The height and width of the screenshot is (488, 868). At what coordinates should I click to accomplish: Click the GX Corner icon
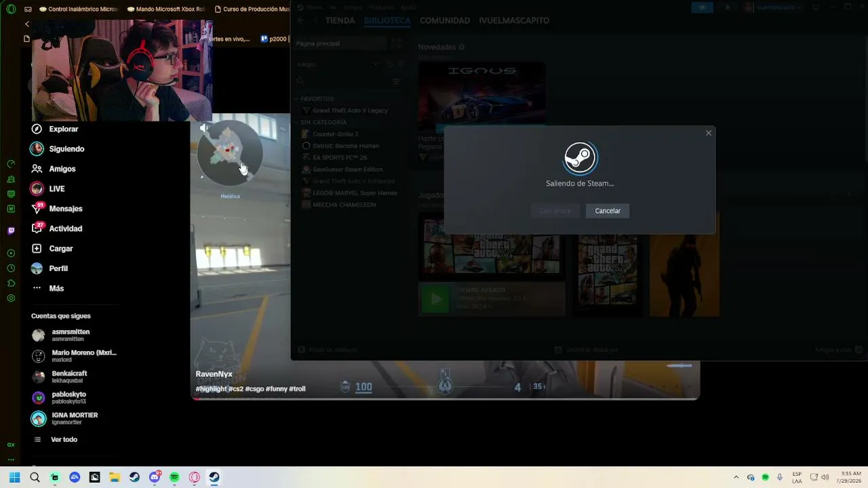click(11, 445)
